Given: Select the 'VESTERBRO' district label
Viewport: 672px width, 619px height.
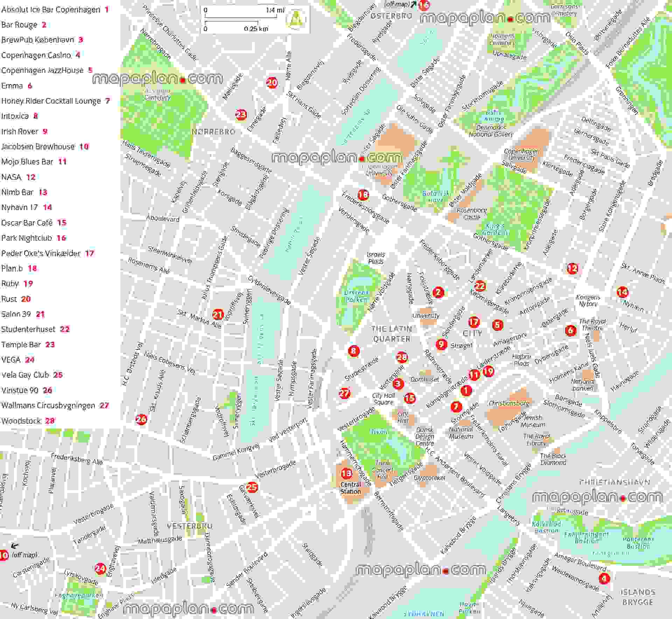Looking at the screenshot, I should tap(189, 526).
